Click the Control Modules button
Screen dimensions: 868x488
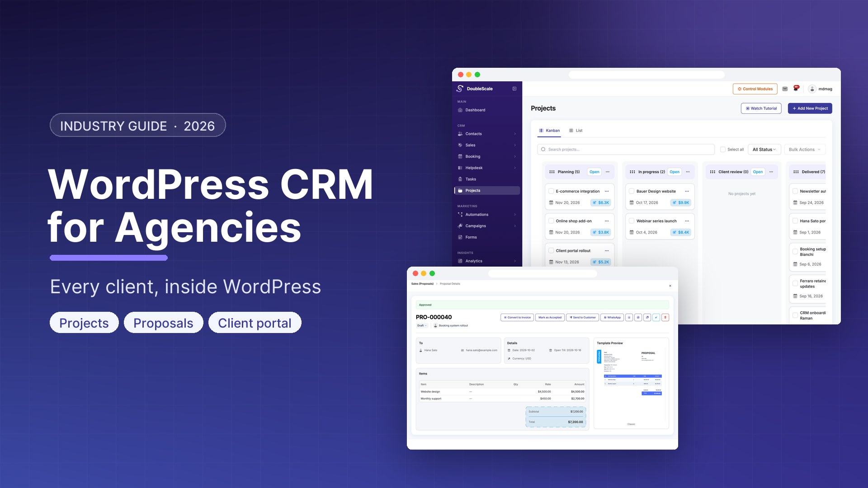755,89
